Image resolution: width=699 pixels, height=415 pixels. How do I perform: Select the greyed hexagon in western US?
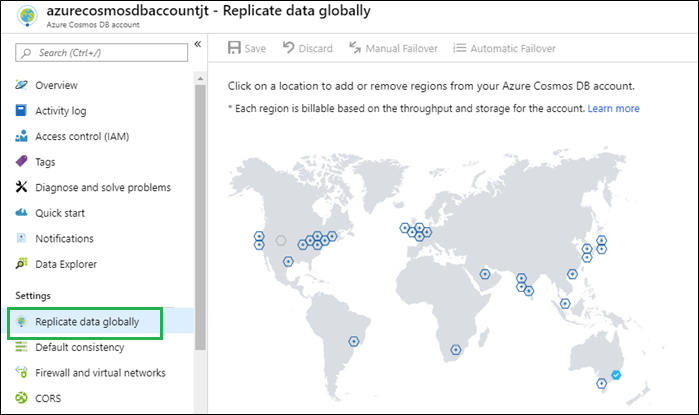[x=281, y=241]
